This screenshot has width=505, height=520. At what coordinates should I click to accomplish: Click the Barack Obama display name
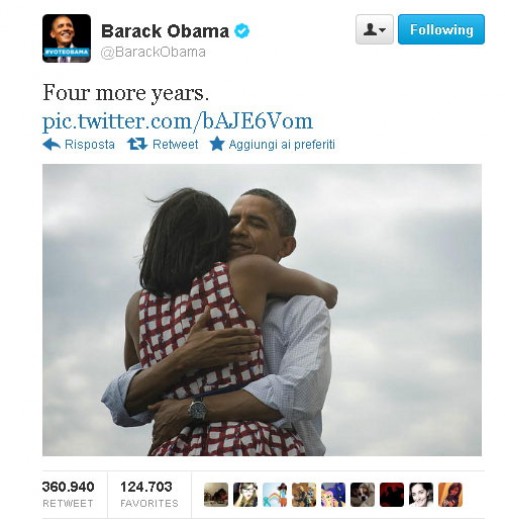[x=165, y=31]
